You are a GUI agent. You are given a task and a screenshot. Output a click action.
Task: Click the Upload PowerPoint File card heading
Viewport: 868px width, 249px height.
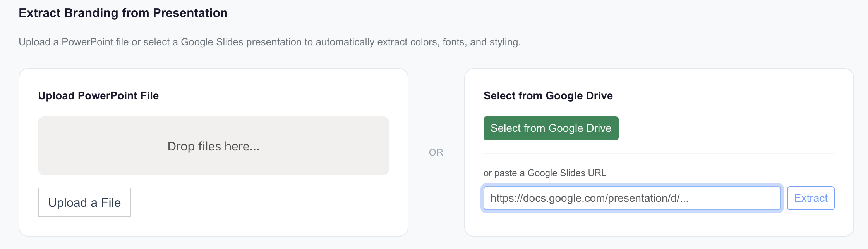(x=98, y=96)
